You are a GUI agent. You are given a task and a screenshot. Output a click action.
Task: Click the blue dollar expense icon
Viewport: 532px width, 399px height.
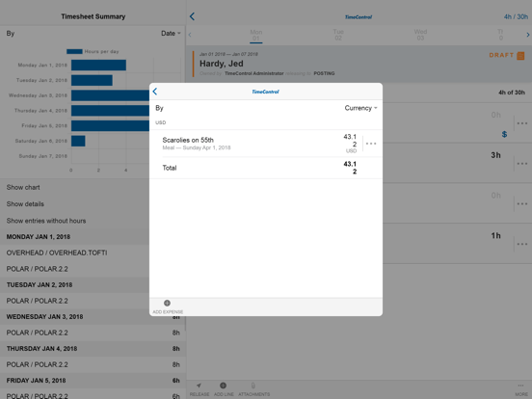point(504,134)
